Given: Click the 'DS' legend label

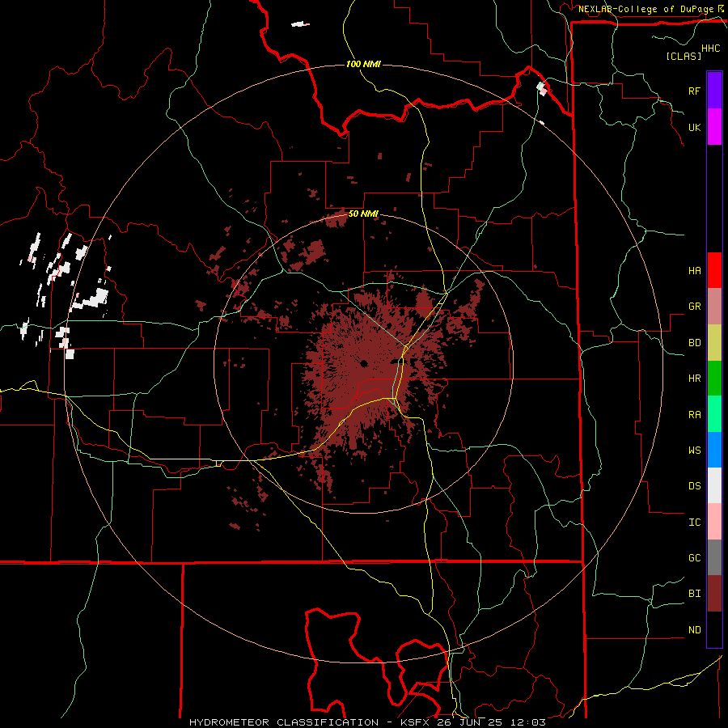Looking at the screenshot, I should [694, 486].
